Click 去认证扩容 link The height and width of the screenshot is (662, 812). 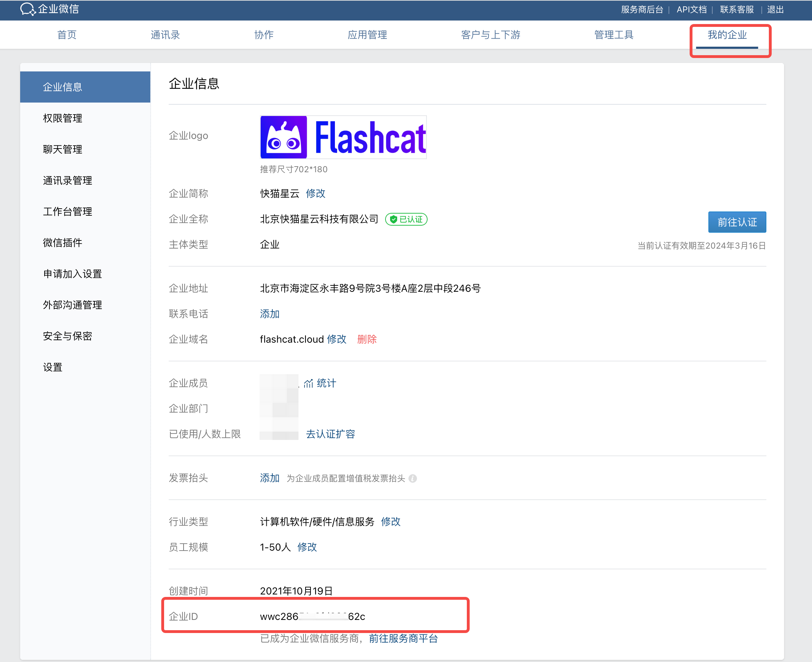tap(330, 434)
